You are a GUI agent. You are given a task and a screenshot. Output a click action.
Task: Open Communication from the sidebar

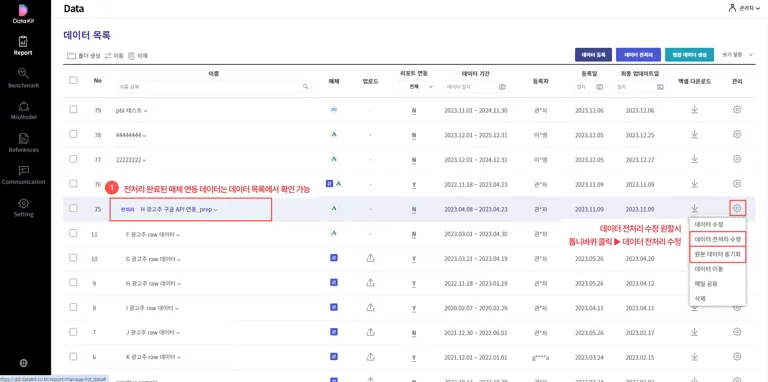(24, 175)
